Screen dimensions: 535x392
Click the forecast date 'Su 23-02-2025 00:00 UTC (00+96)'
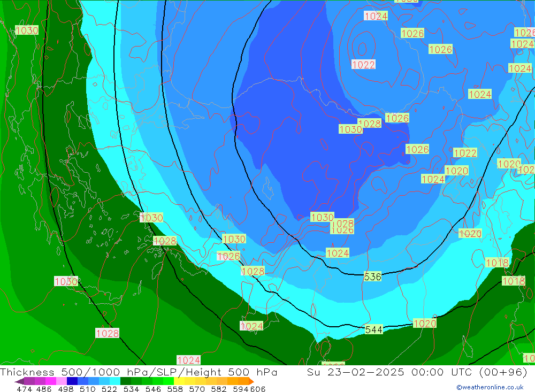point(417,372)
